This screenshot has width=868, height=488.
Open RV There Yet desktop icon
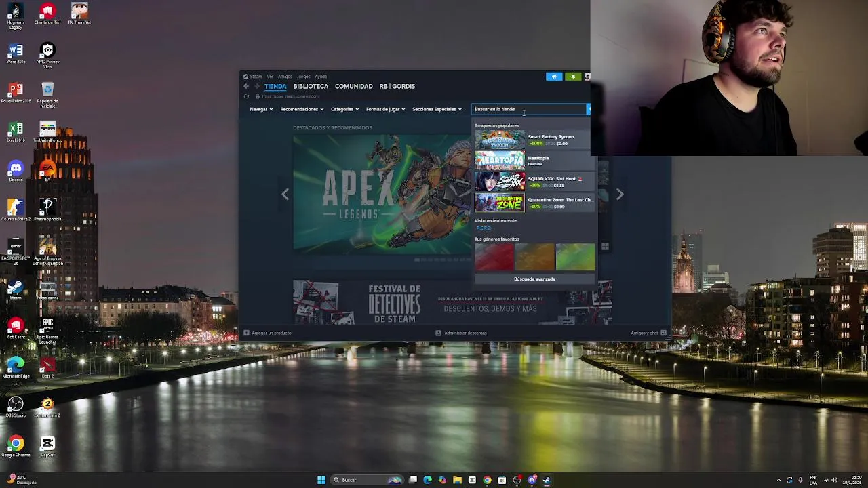(x=79, y=14)
